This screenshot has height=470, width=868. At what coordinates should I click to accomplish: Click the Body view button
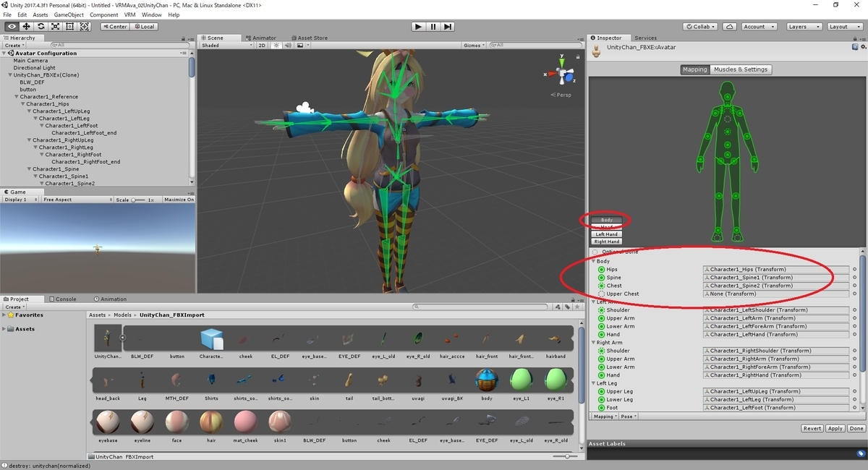(606, 220)
